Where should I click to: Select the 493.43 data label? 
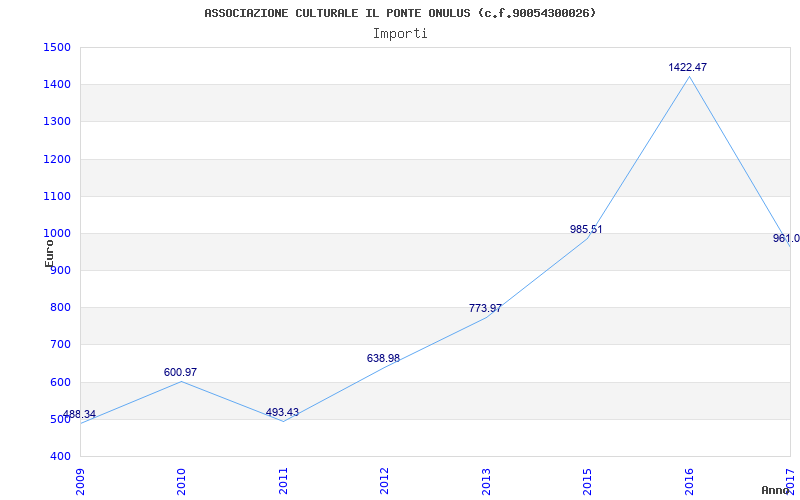(x=282, y=412)
